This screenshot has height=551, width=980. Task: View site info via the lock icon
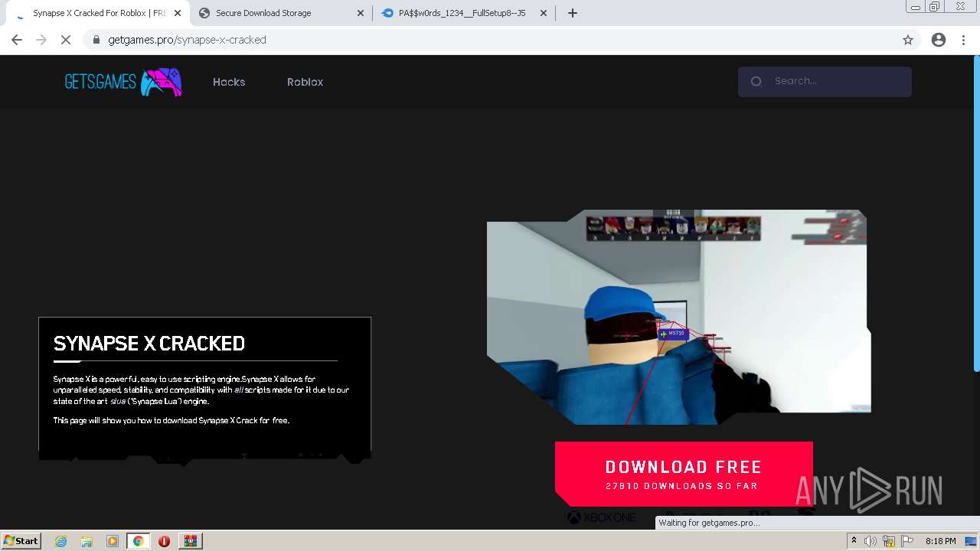pos(96,40)
